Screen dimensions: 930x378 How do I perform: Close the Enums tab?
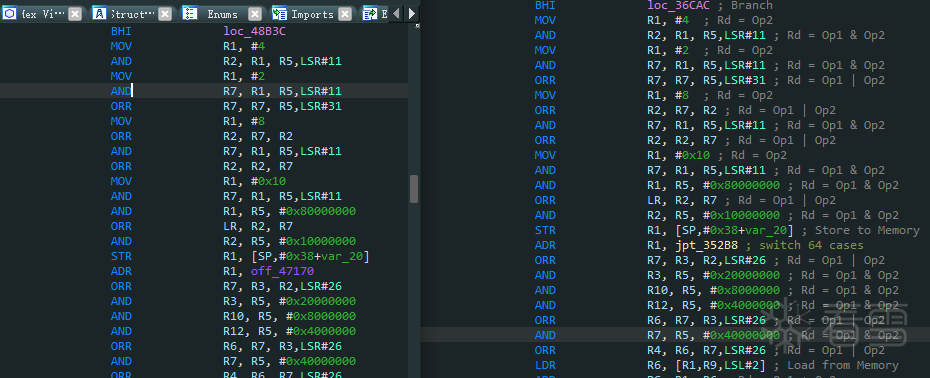point(254,14)
